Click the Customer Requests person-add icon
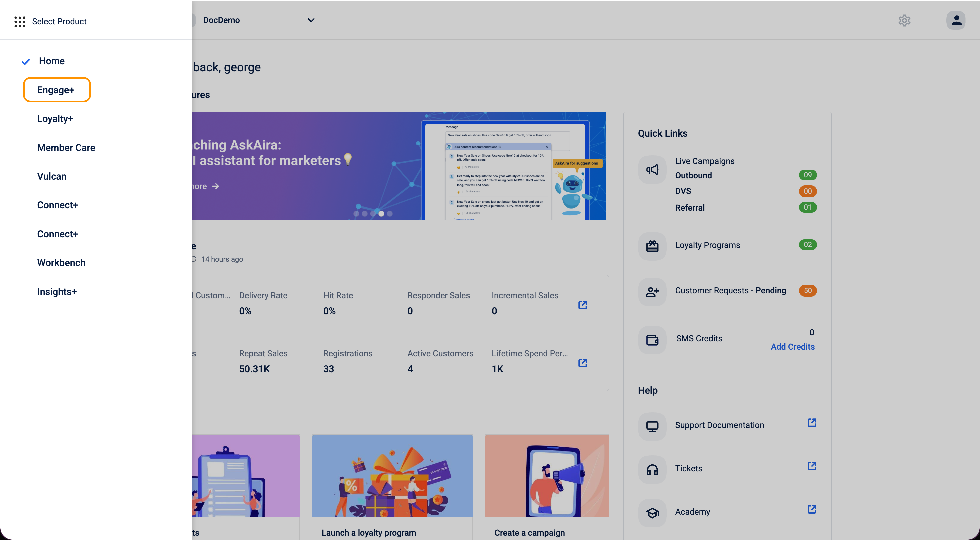This screenshot has height=540, width=980. 652,292
